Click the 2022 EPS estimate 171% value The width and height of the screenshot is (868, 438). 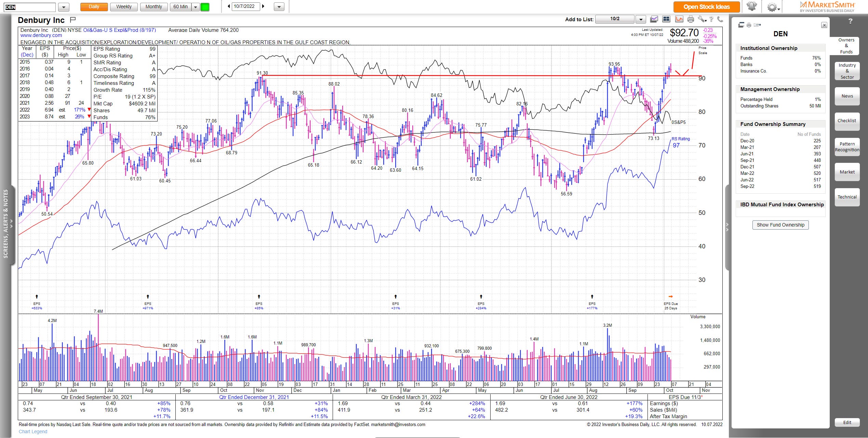80,110
